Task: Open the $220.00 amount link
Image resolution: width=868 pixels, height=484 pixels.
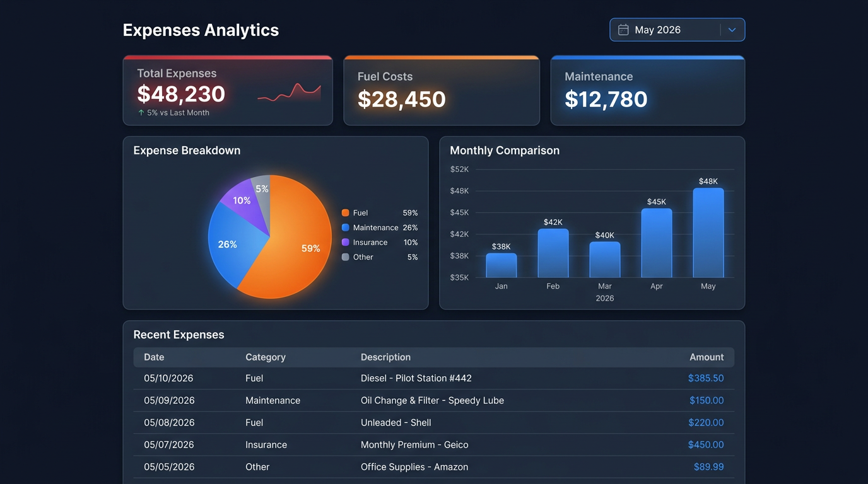Action: (x=706, y=422)
